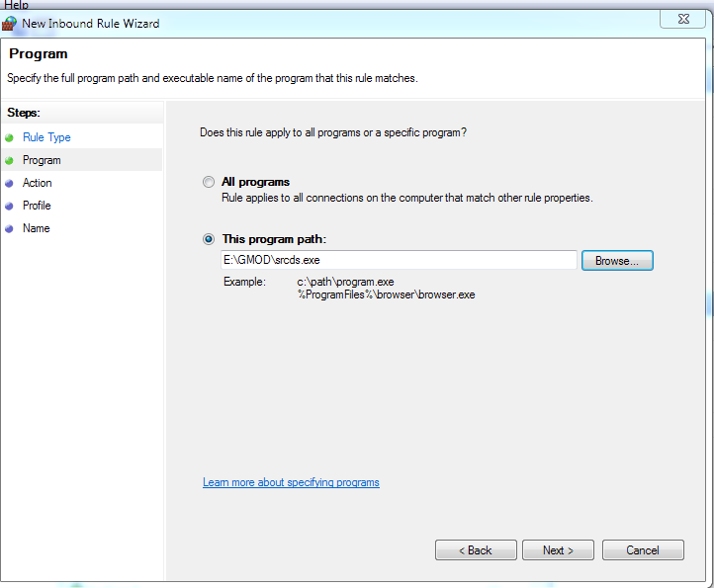Cancel the New Inbound Rule Wizard
The height and width of the screenshot is (588, 714).
click(643, 550)
